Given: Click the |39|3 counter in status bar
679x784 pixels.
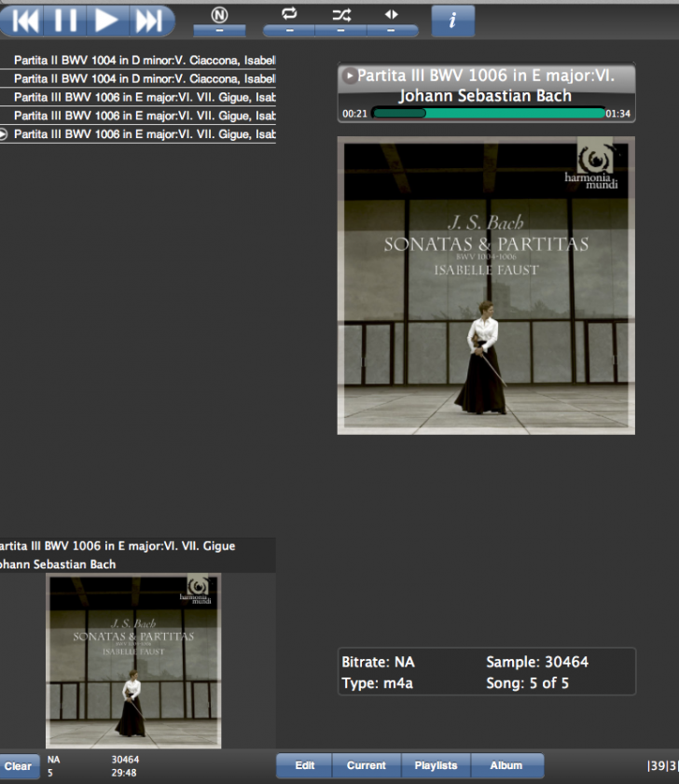Looking at the screenshot, I should click(662, 765).
